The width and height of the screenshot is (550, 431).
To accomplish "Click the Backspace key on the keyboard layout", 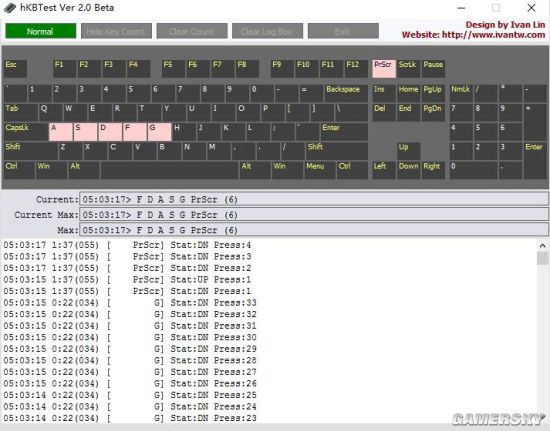I will click(x=346, y=93).
